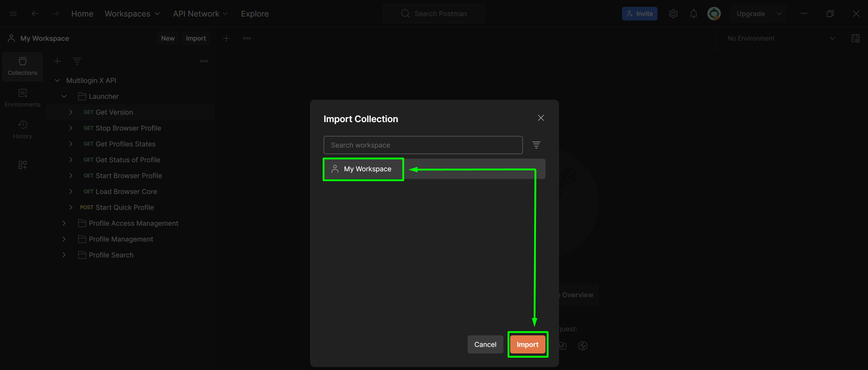Open the dropdown arrow beside Upgrade
Image resolution: width=868 pixels, height=370 pixels.
tap(779, 14)
